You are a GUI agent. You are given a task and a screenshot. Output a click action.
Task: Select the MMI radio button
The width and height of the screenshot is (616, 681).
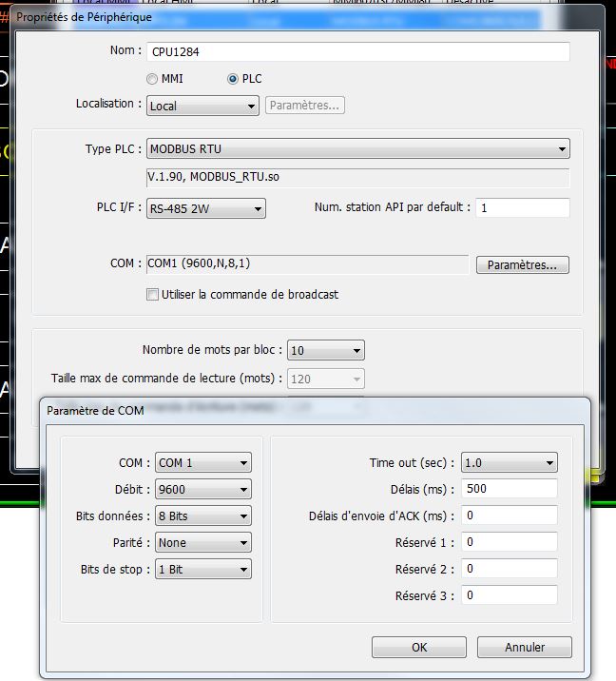[x=152, y=80]
